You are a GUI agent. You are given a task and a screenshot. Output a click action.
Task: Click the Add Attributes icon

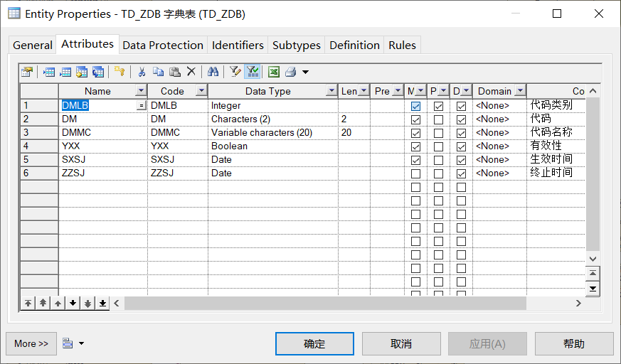82,72
